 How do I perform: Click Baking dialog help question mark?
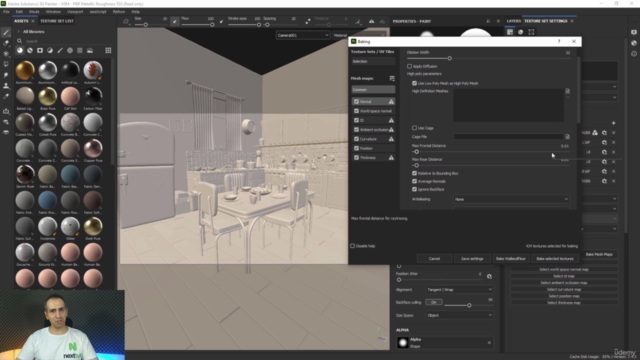559,41
